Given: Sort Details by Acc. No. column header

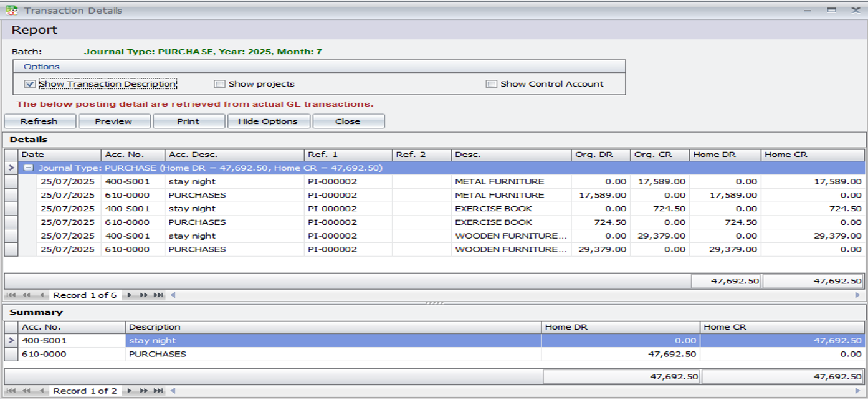Looking at the screenshot, I should pos(132,155).
